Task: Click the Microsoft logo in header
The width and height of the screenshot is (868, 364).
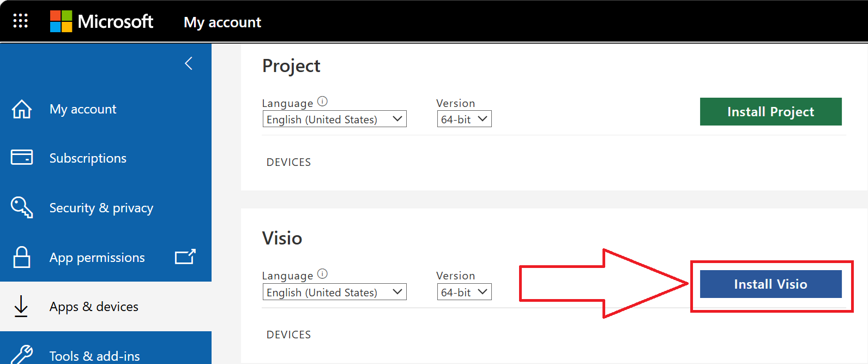Action: pos(101,21)
